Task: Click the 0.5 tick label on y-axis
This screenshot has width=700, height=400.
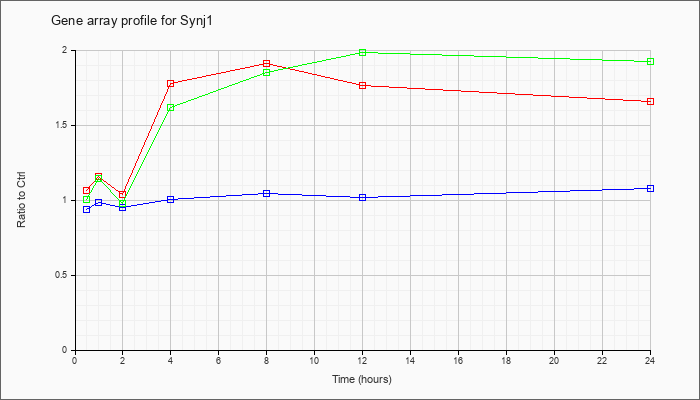Action: click(58, 275)
